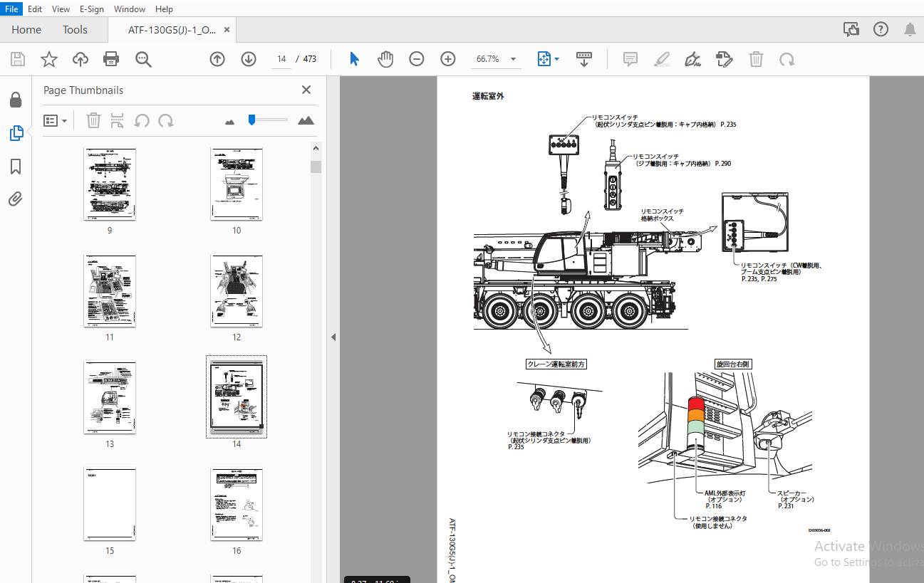Select the highlight text pen tool
Viewport: 924px width, 583px height.
pyautogui.click(x=662, y=59)
